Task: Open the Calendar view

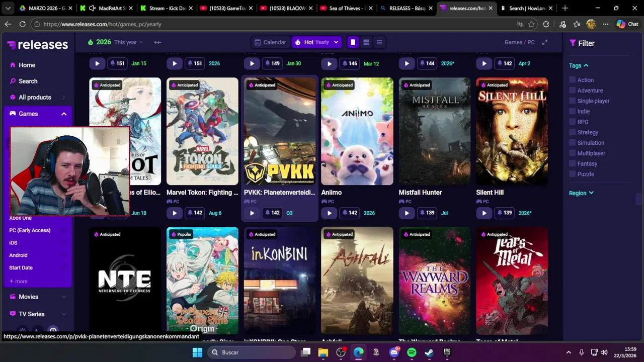Action: pyautogui.click(x=270, y=42)
